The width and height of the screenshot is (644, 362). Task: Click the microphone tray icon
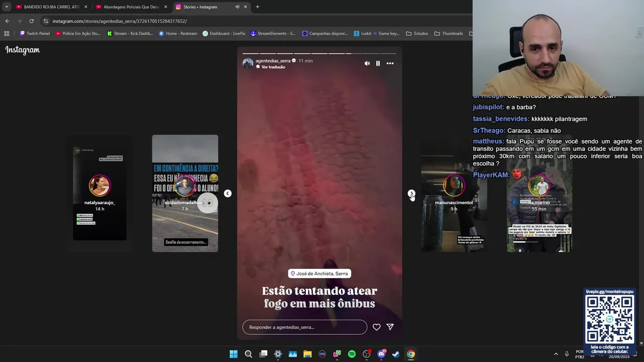pyautogui.click(x=567, y=354)
